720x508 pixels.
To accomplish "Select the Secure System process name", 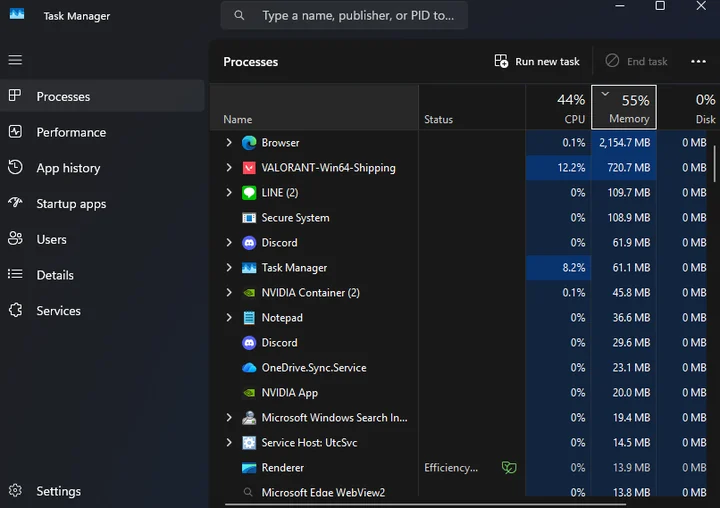I will tap(295, 218).
